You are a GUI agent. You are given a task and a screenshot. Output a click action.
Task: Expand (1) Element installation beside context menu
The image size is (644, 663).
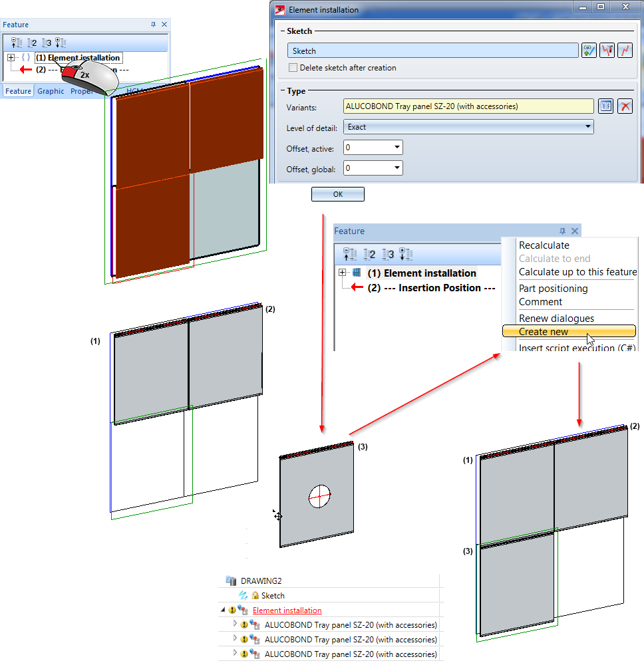click(343, 272)
